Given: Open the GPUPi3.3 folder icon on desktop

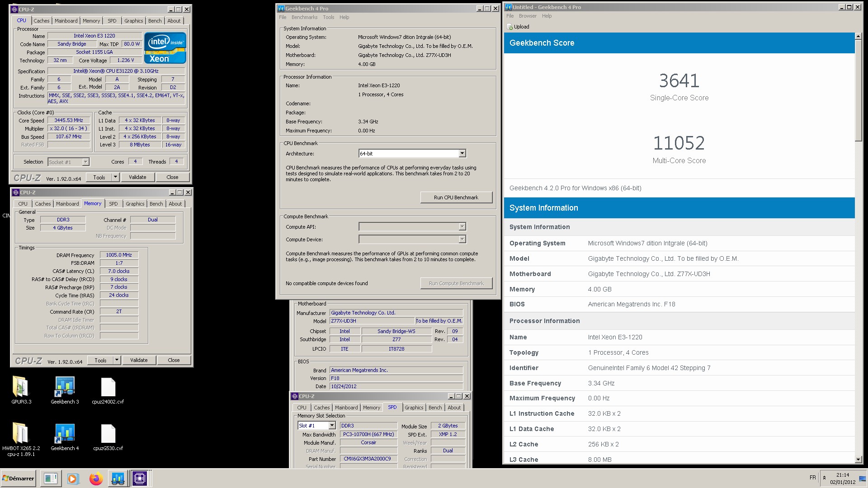Looking at the screenshot, I should [21, 387].
